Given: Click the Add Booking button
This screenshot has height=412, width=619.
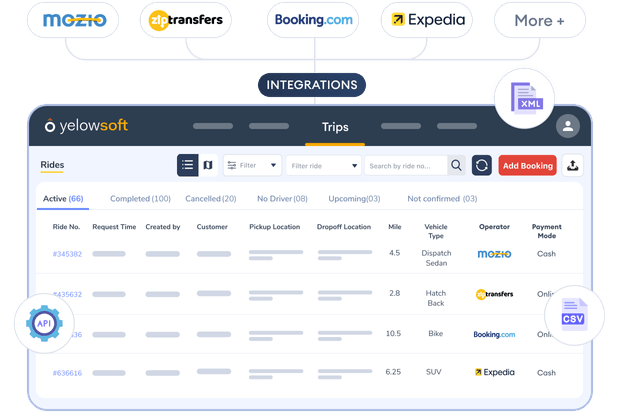Looking at the screenshot, I should coord(527,166).
